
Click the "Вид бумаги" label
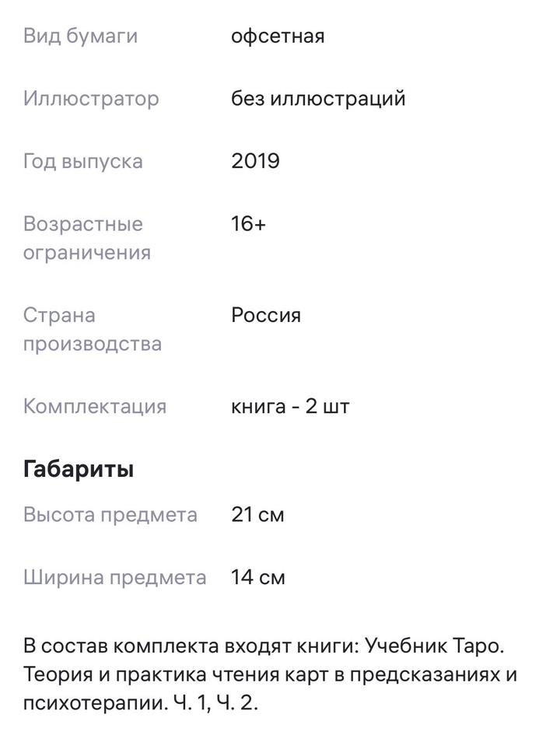[x=80, y=36]
